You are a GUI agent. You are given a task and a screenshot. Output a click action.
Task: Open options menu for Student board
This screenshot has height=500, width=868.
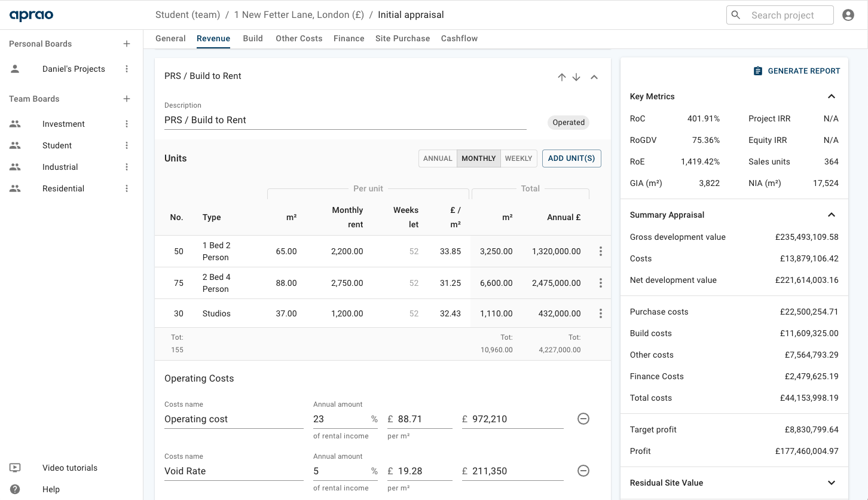127,145
